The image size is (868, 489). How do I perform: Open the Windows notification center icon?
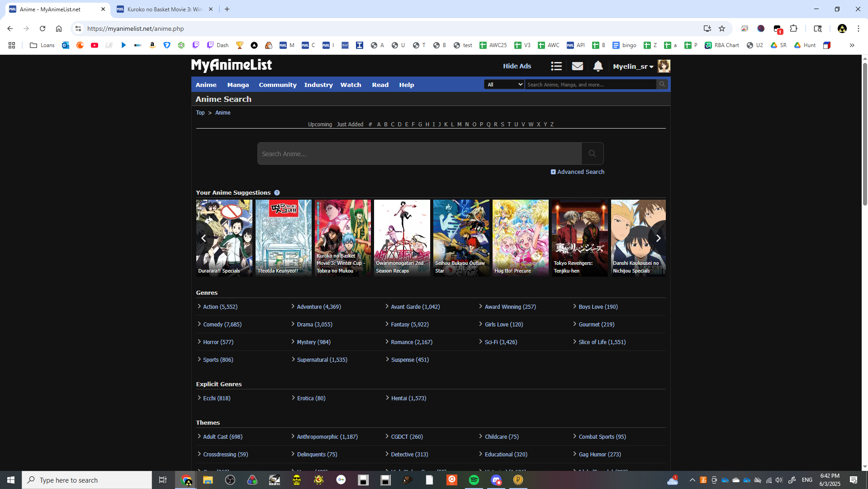click(854, 480)
